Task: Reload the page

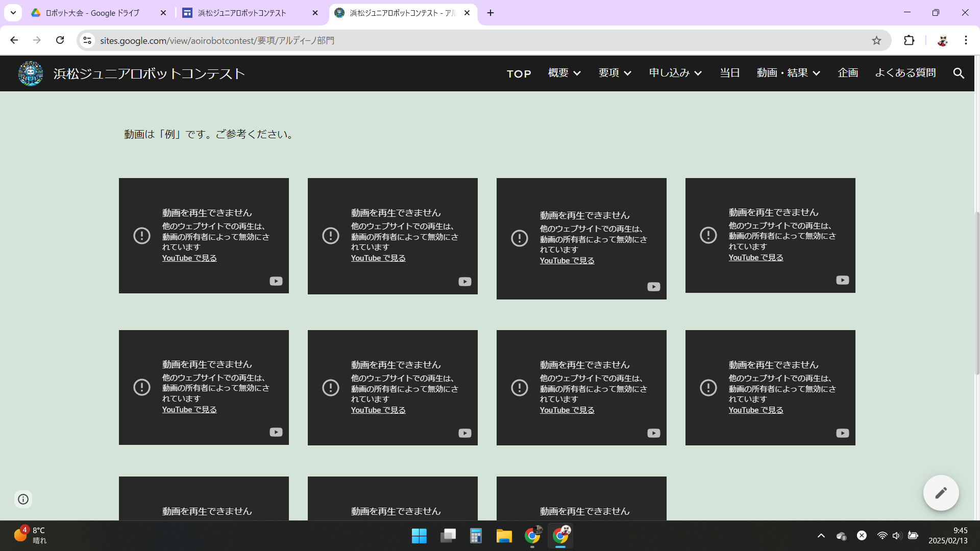Action: pyautogui.click(x=60, y=40)
